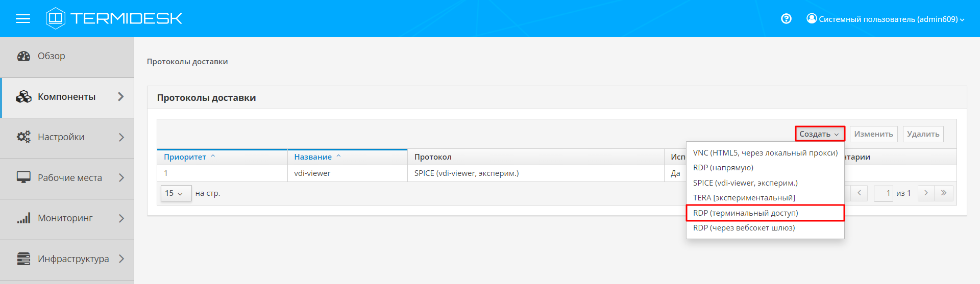
Task: Select the vdi-viewer name cell
Action: pos(348,173)
